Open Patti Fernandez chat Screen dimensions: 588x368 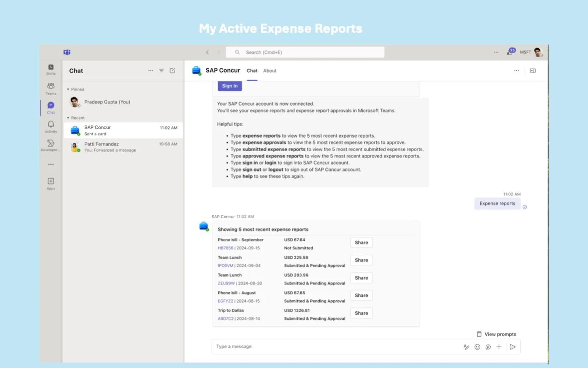[123, 147]
